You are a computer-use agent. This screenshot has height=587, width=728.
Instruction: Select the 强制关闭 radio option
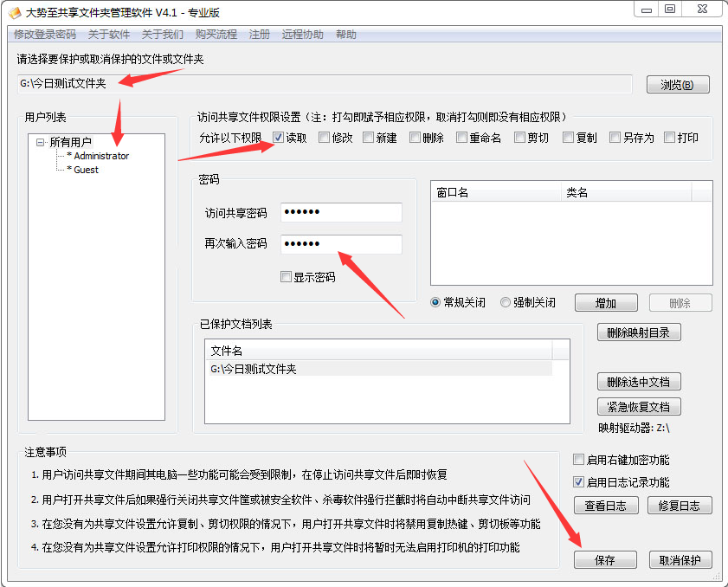point(506,303)
